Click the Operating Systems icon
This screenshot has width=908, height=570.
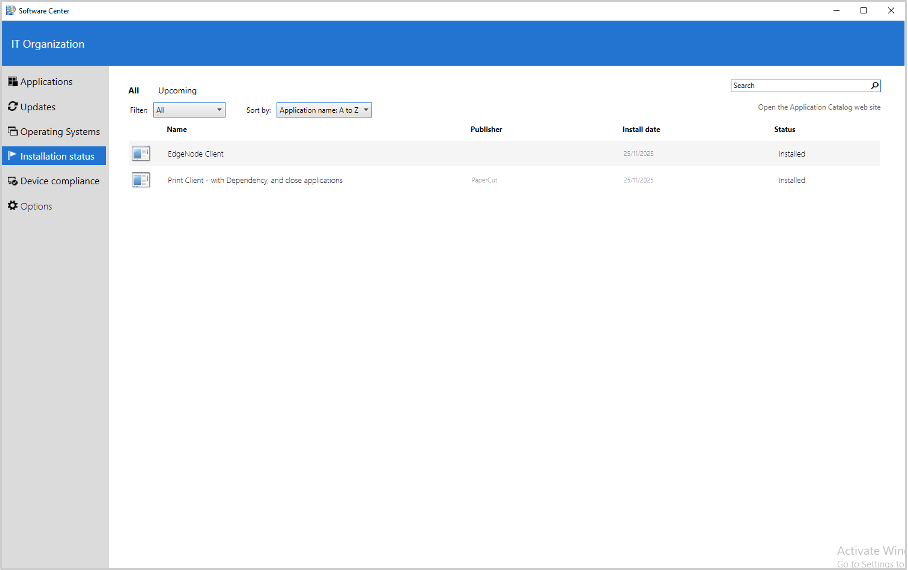point(13,131)
